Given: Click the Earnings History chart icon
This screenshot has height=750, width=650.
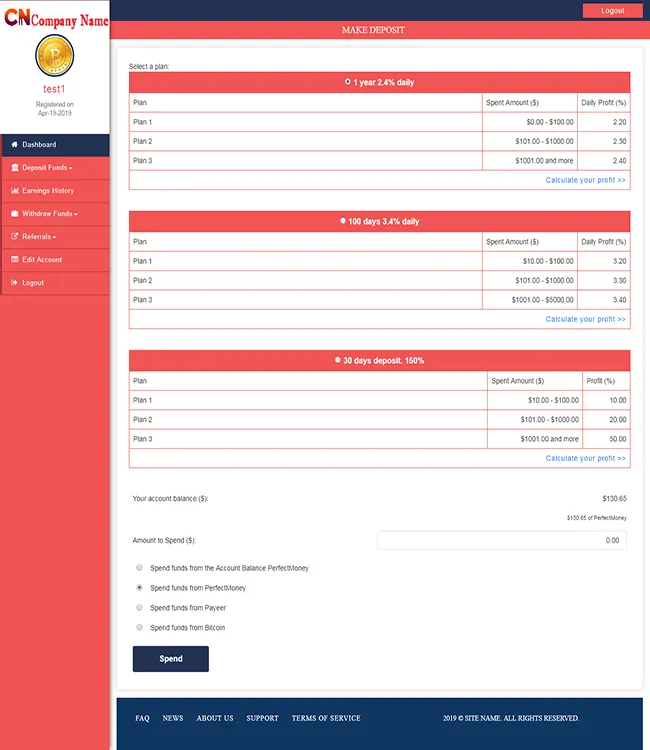Looking at the screenshot, I should pyautogui.click(x=14, y=190).
